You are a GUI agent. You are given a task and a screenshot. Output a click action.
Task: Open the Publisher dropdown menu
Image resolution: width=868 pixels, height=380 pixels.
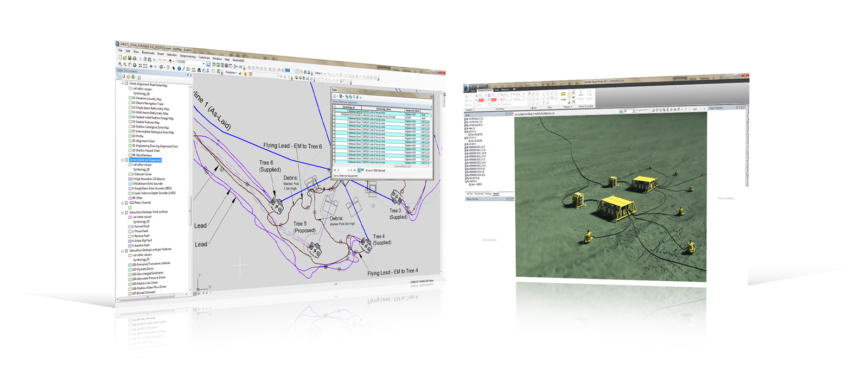pos(231,72)
